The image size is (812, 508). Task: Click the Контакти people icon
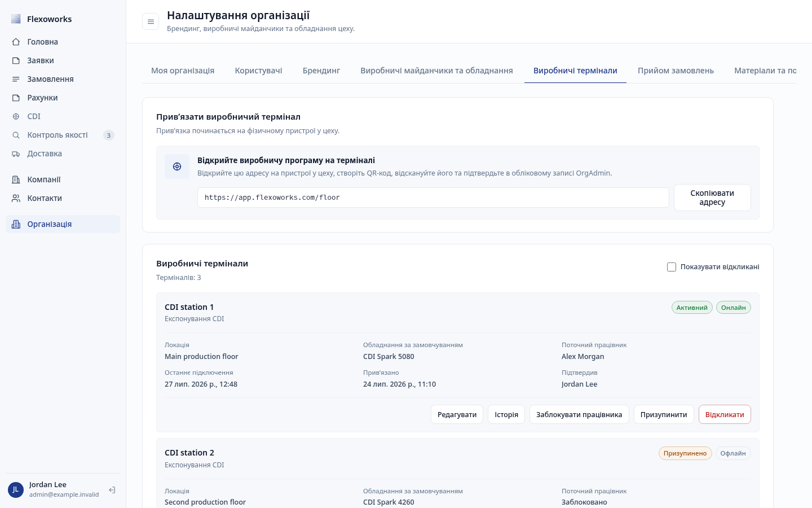tap(16, 198)
